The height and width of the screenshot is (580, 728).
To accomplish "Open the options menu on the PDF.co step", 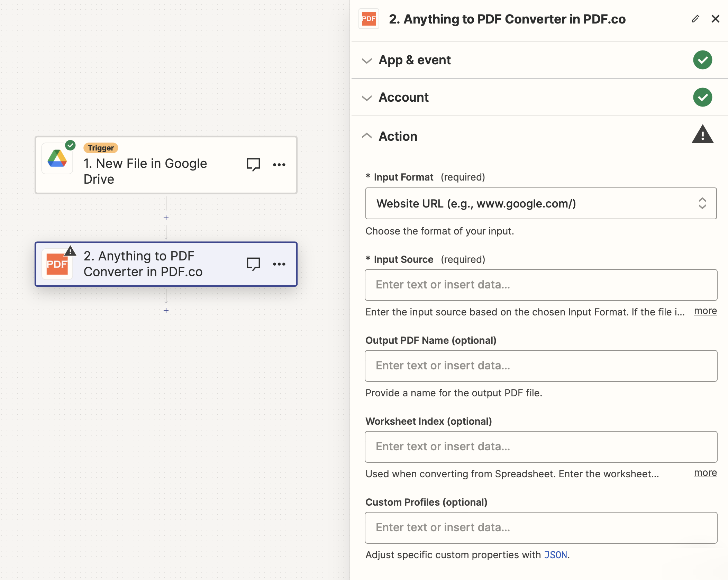I will tap(279, 264).
